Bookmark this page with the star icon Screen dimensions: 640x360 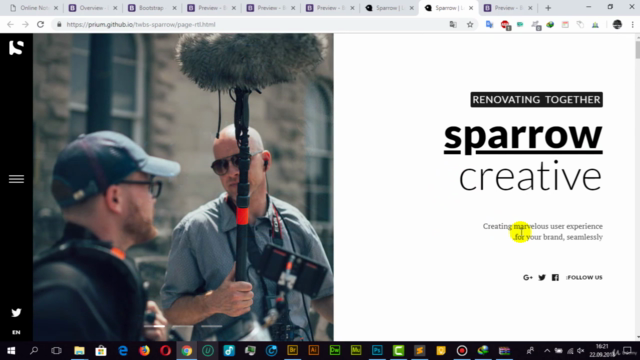[x=470, y=24]
